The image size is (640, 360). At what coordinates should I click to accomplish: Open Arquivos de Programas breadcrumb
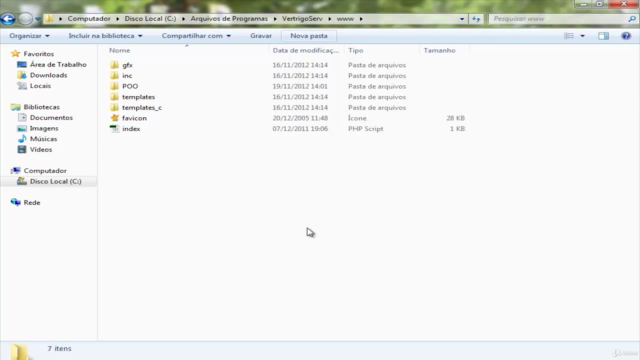point(229,19)
